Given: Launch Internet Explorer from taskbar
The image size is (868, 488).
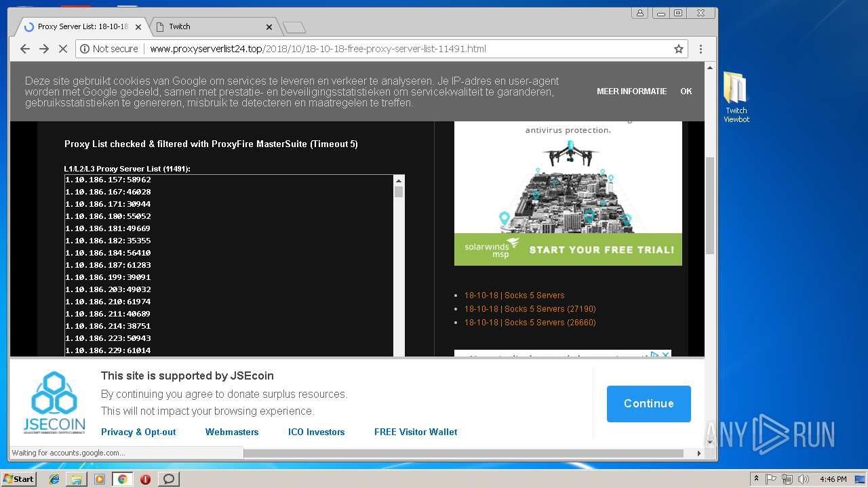Looking at the screenshot, I should (54, 479).
